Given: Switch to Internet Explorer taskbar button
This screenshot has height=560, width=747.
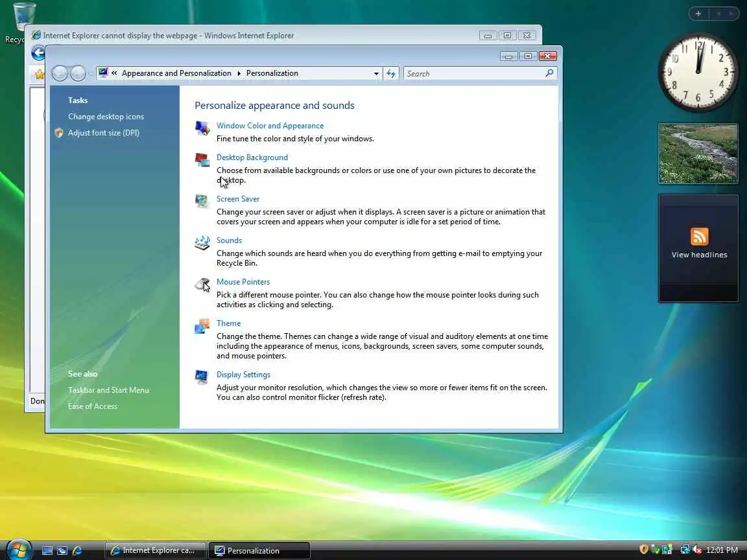Looking at the screenshot, I should click(x=156, y=550).
